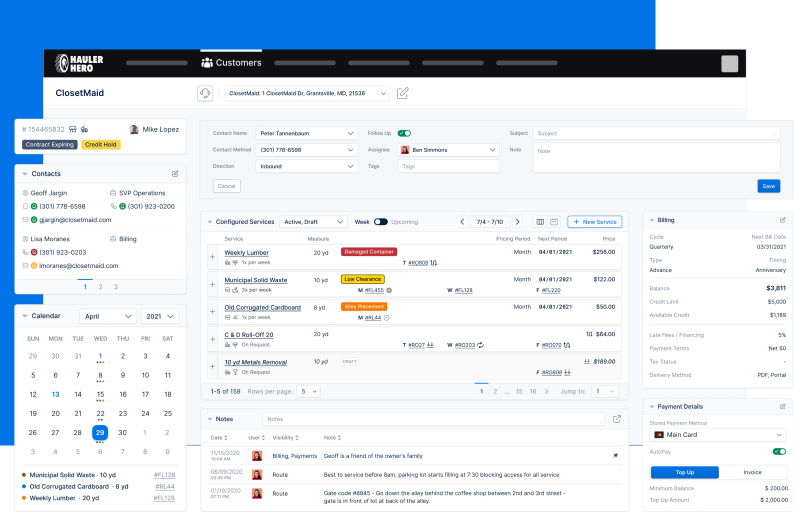Select April 29 on the calendar
Viewport: 794px width, 513px height.
click(100, 432)
